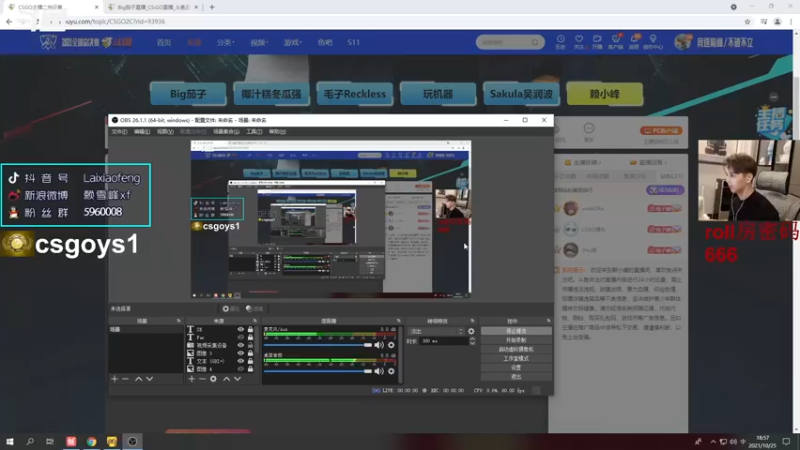Image resolution: width=800 pixels, height=450 pixels.
Task: Open Studio Mode from OBS Controls
Action: pyautogui.click(x=516, y=359)
